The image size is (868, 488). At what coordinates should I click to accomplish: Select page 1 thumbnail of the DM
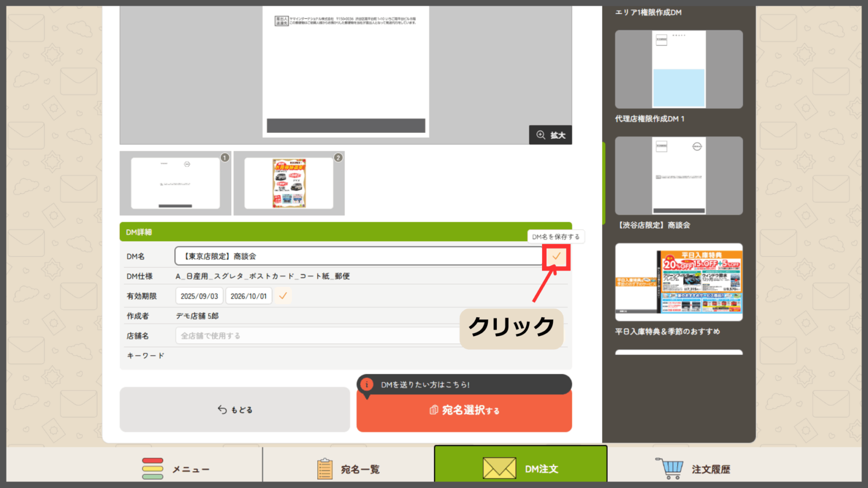coord(175,183)
